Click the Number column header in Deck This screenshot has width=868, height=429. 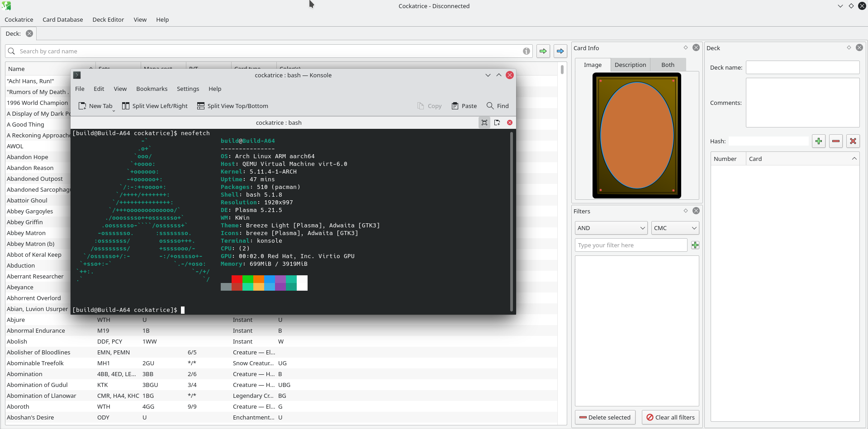click(728, 159)
